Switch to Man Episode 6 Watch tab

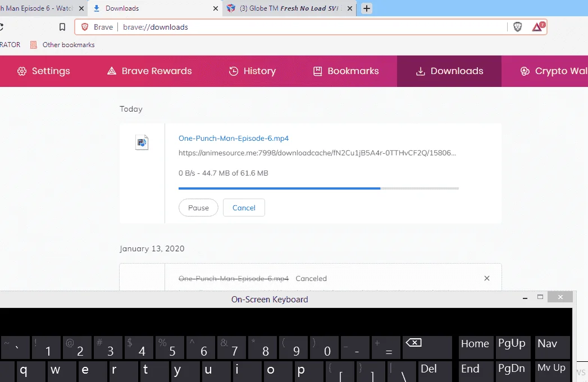click(38, 8)
